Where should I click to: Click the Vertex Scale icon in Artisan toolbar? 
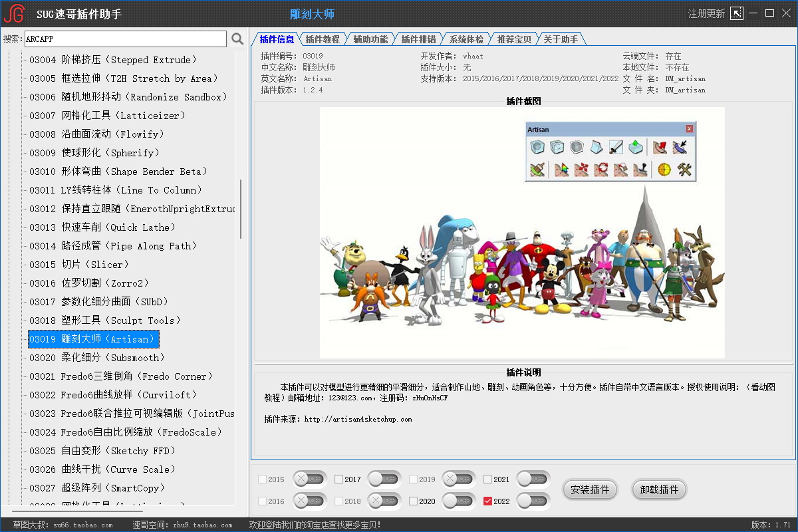tap(620, 170)
